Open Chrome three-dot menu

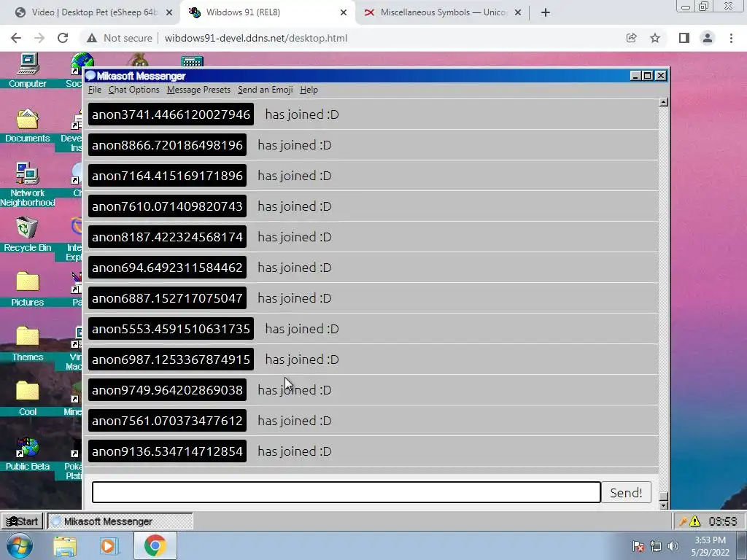731,38
